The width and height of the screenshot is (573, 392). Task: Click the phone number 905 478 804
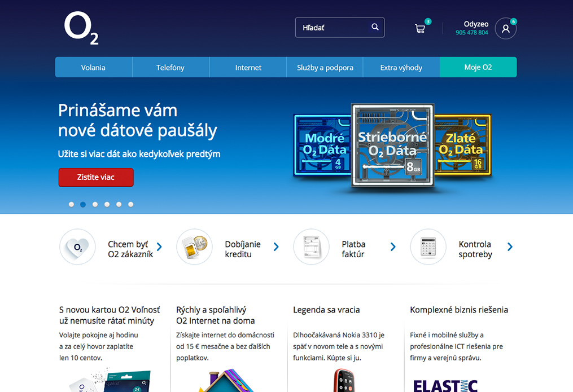(x=472, y=33)
